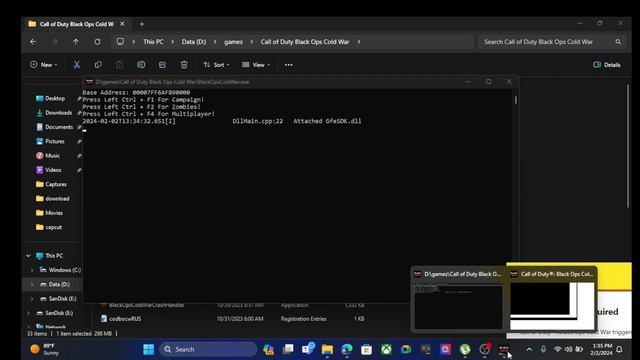Select the Call of Duty Black Ops Explorer tab
The width and height of the screenshot is (640, 360).
coord(77,24)
